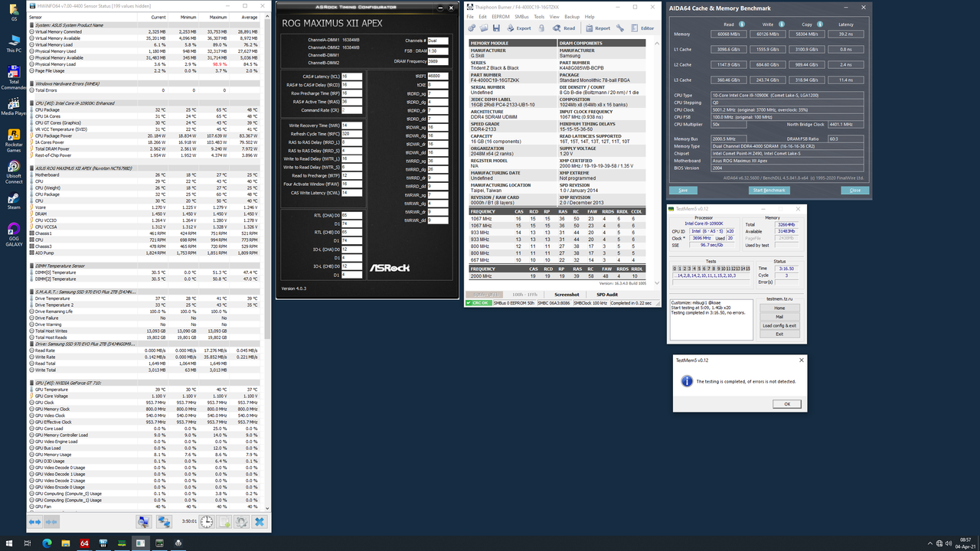Image resolution: width=980 pixels, height=551 pixels.
Task: Click Editor in Thaiphoon Burner toolbar
Action: [642, 28]
